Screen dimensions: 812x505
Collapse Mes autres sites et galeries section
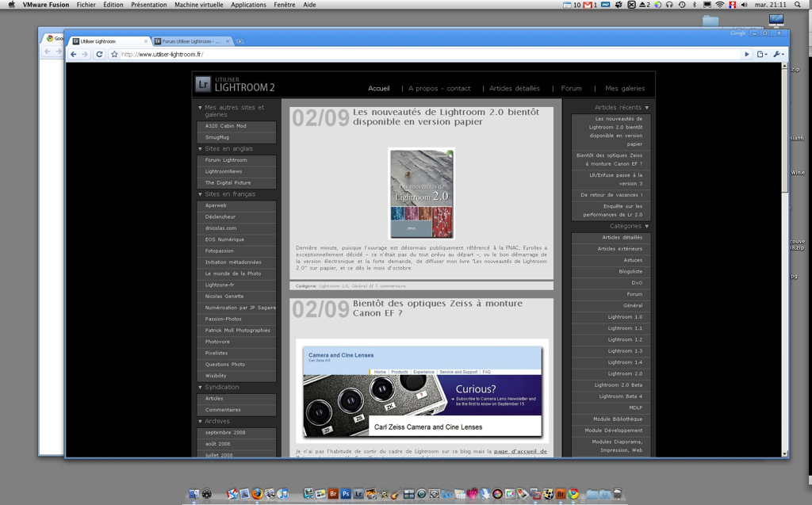click(x=200, y=108)
